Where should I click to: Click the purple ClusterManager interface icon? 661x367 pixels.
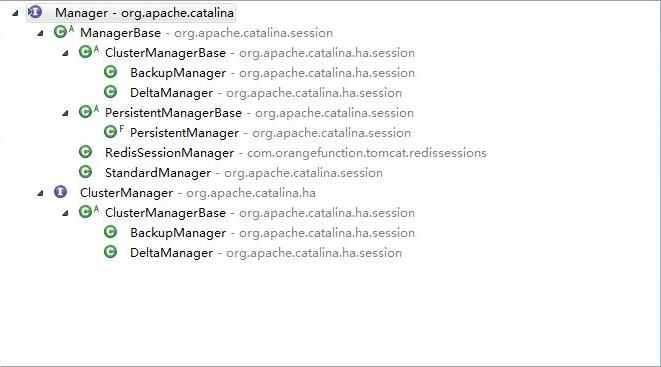[x=61, y=192]
